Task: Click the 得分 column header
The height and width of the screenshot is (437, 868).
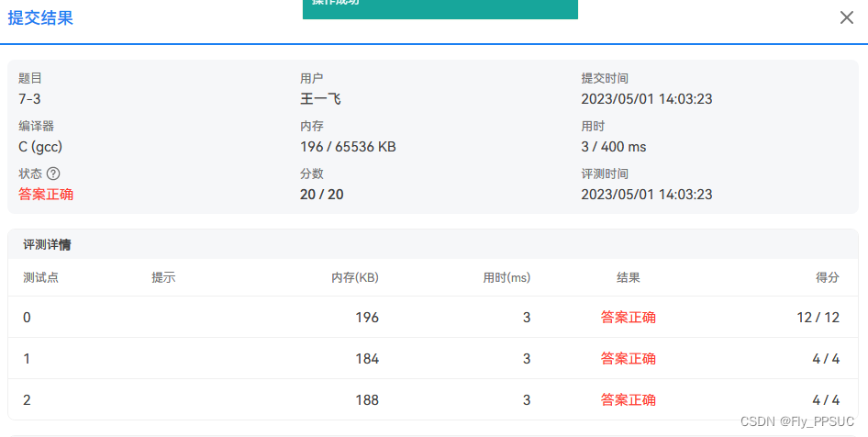Action: coord(828,277)
